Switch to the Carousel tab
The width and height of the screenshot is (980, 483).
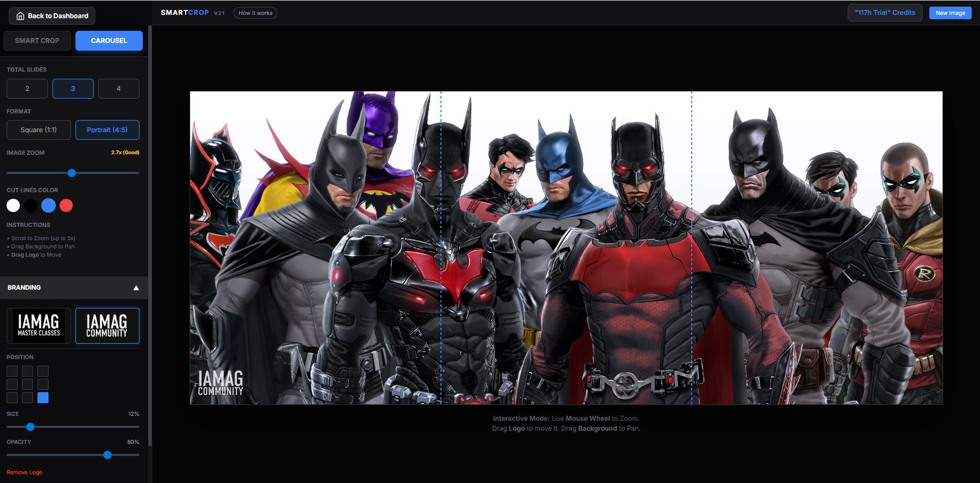point(109,41)
